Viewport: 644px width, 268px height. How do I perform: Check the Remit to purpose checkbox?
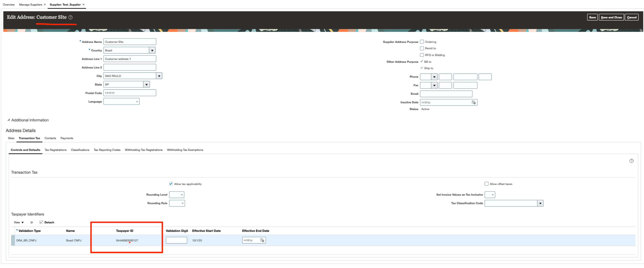pyautogui.click(x=422, y=48)
